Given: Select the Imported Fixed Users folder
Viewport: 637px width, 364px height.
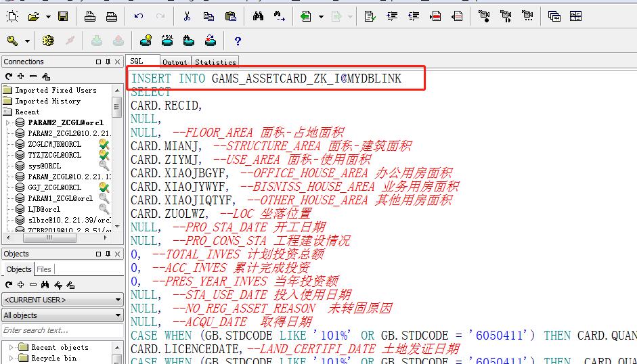Looking at the screenshot, I should [56, 90].
